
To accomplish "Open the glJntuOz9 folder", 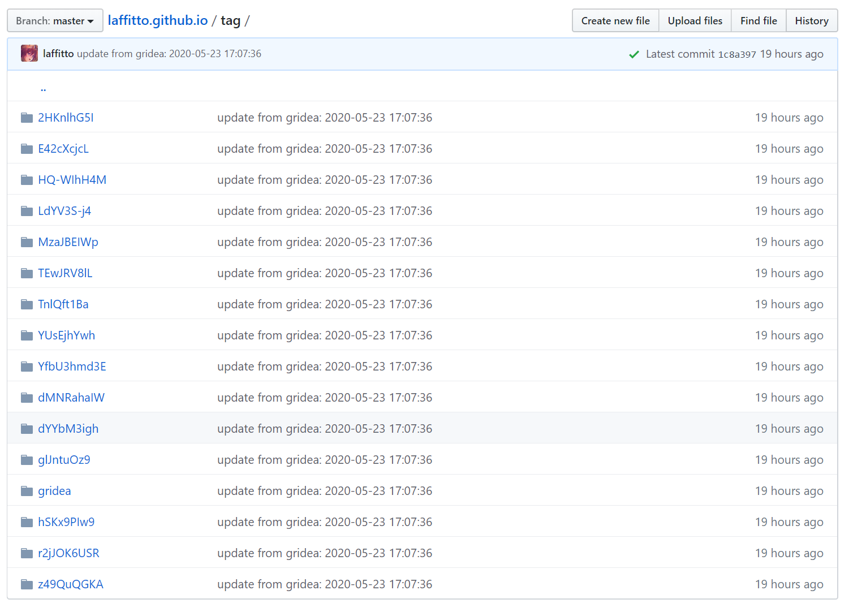I will click(64, 460).
